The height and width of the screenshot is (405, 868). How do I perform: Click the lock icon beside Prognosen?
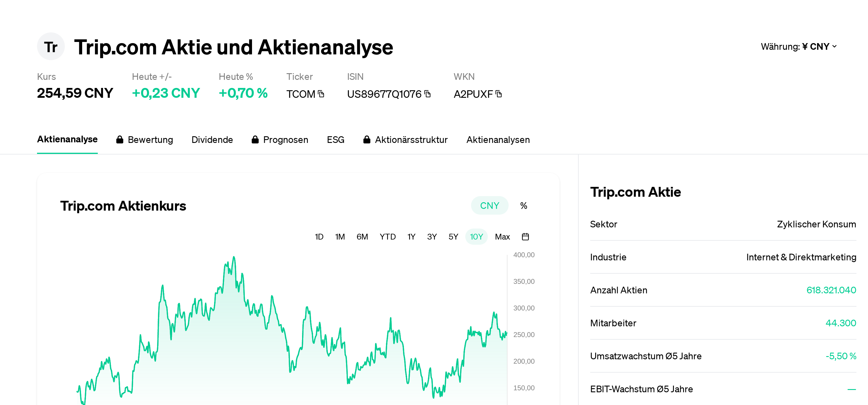(255, 140)
